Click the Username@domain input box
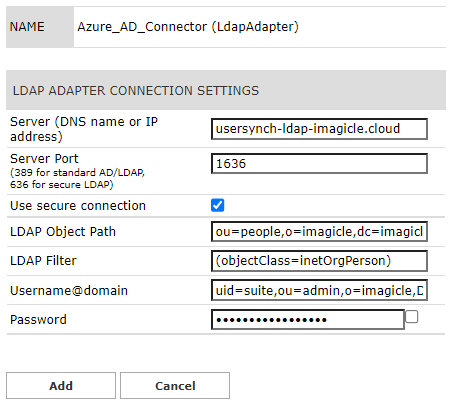Image resolution: width=451 pixels, height=404 pixels. pos(319,290)
